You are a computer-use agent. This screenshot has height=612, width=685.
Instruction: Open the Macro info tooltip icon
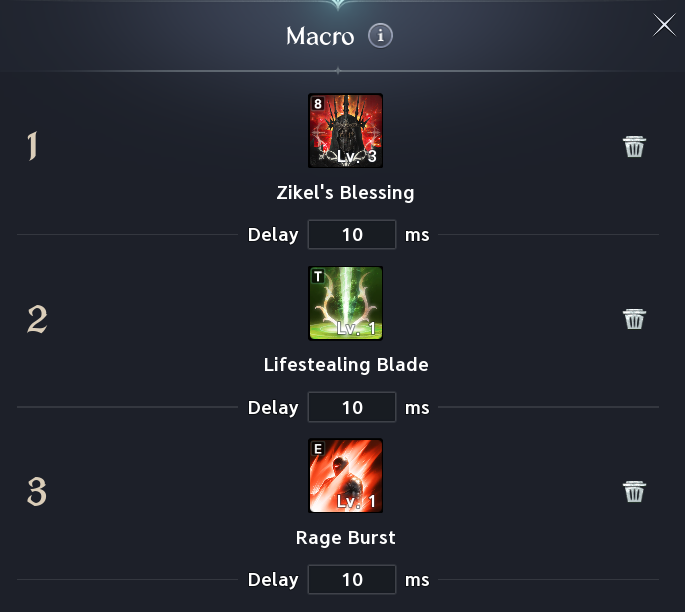point(380,35)
